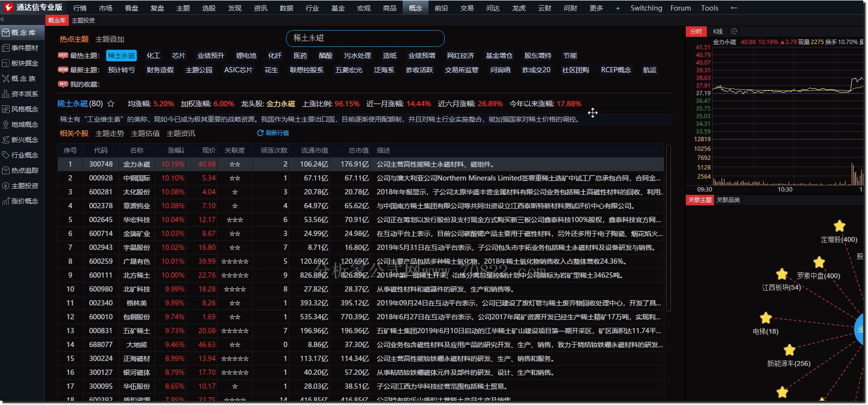Open the 概念 menu
This screenshot has height=405, width=868.
[416, 8]
